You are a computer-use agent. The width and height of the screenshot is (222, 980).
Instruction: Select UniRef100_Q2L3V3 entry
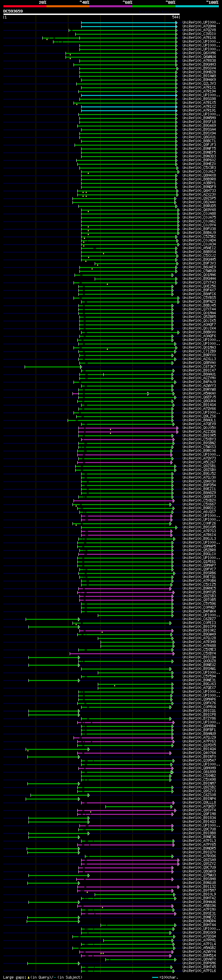(x=199, y=84)
